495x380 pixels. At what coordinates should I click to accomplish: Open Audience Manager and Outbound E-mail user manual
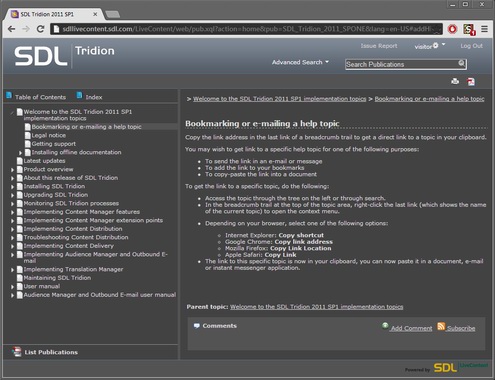100,295
